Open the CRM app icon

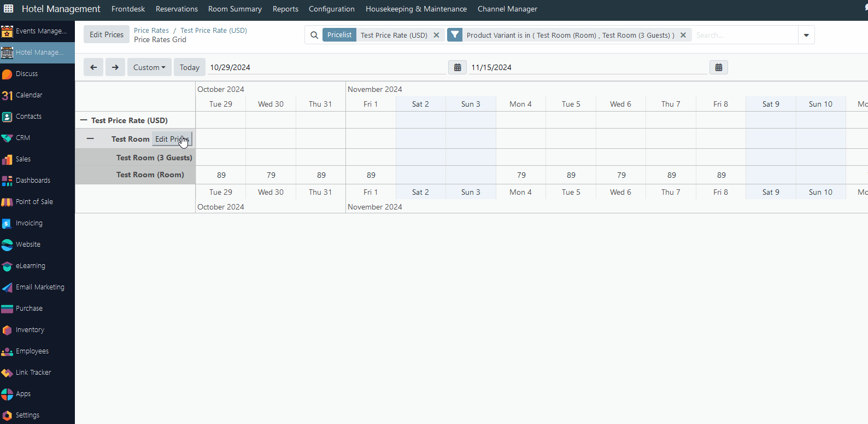(x=7, y=138)
